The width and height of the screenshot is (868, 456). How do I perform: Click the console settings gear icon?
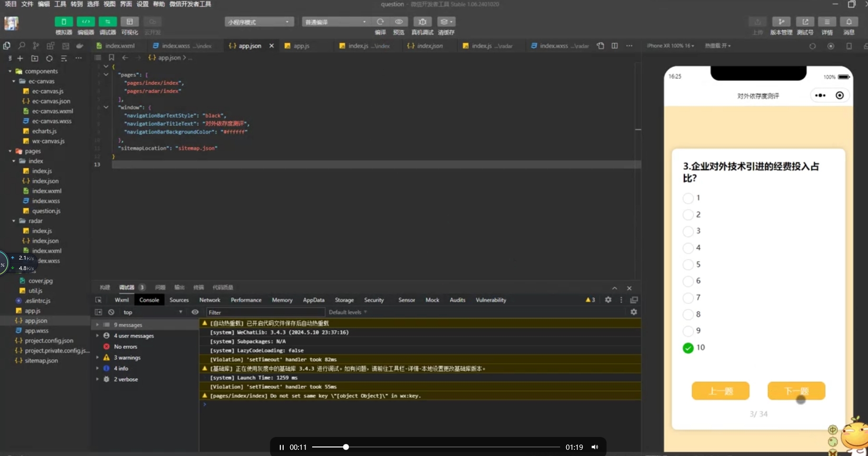click(633, 312)
